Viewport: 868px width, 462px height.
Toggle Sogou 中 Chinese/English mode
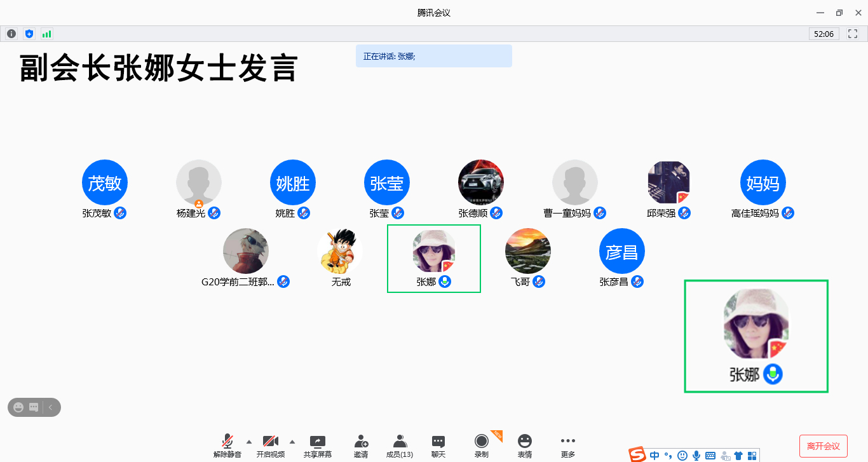[x=654, y=455]
